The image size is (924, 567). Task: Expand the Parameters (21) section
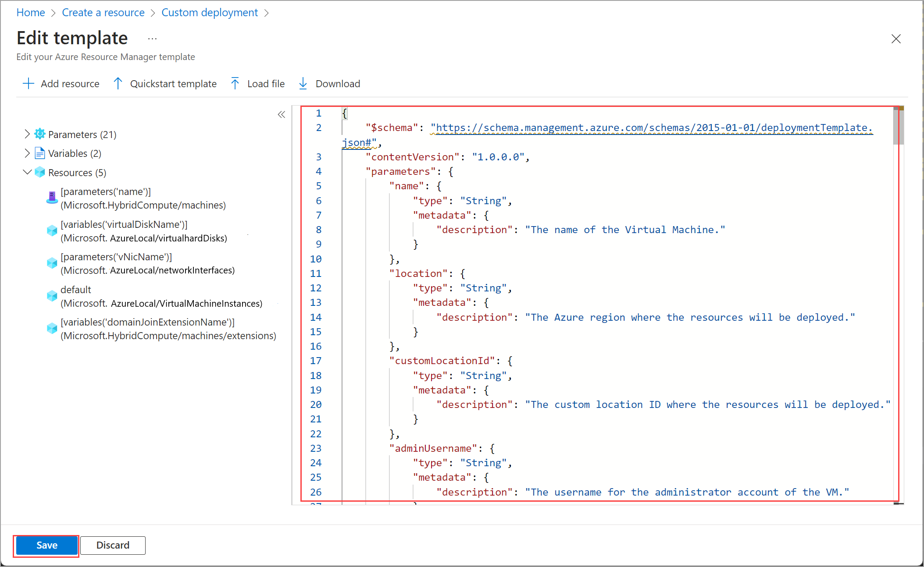click(x=27, y=134)
